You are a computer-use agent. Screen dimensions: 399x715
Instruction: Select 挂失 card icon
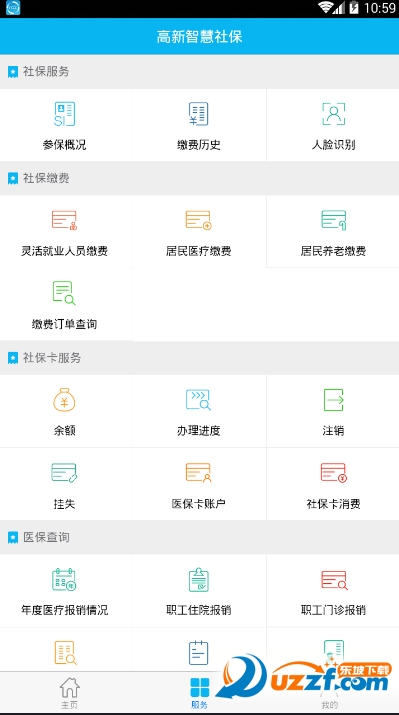[x=64, y=473]
